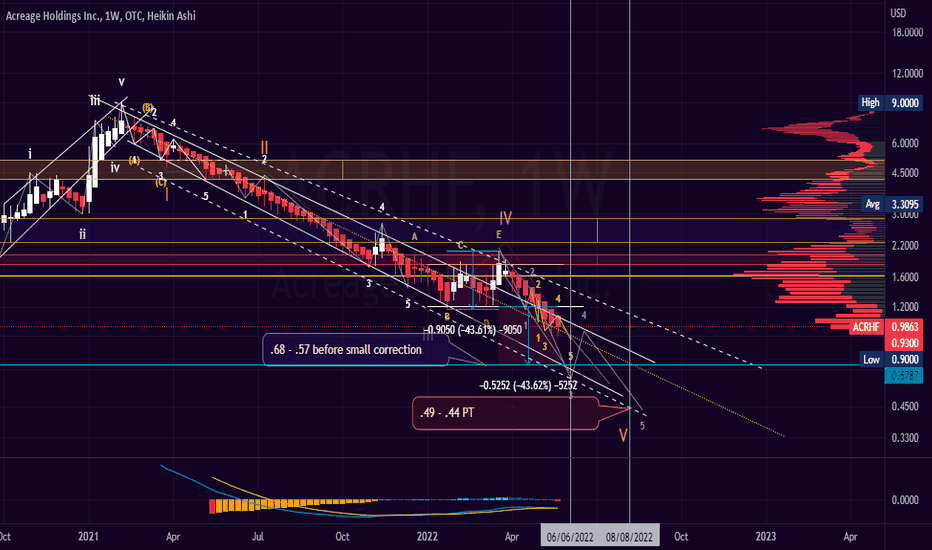The image size is (932, 550).
Task: Click the 2.2000 price axis value
Action: (905, 246)
